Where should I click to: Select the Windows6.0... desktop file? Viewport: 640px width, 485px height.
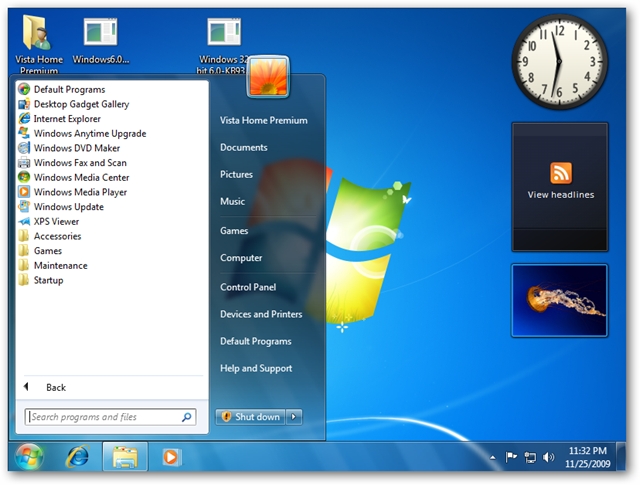pyautogui.click(x=101, y=41)
